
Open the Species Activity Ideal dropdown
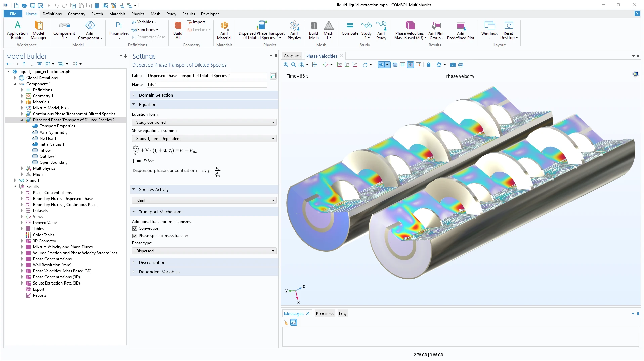point(204,200)
